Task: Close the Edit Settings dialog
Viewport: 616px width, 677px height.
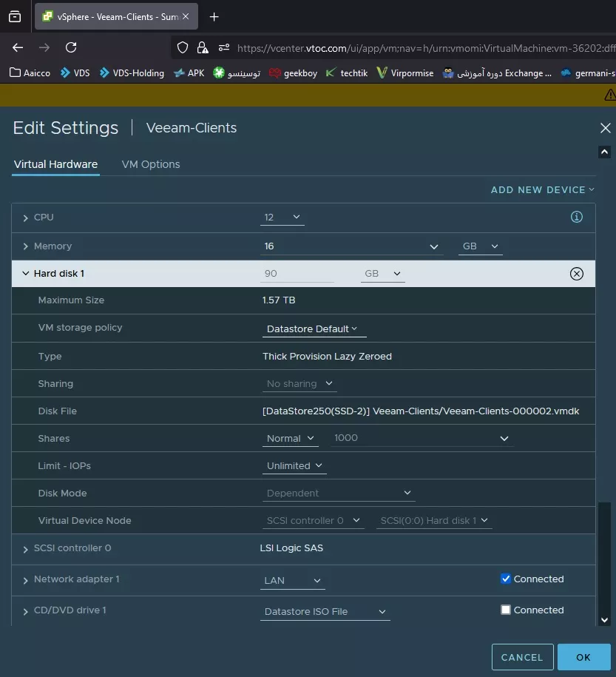Action: pyautogui.click(x=605, y=128)
